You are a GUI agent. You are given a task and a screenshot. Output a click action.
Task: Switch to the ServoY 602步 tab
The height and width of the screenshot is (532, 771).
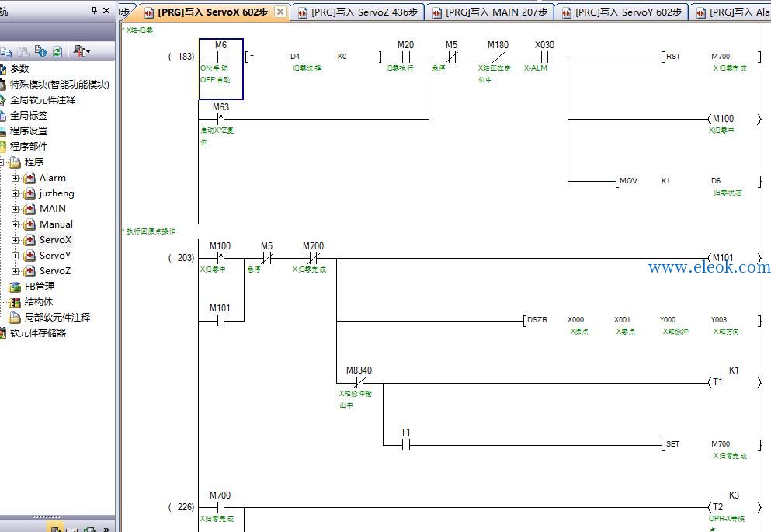(x=622, y=12)
